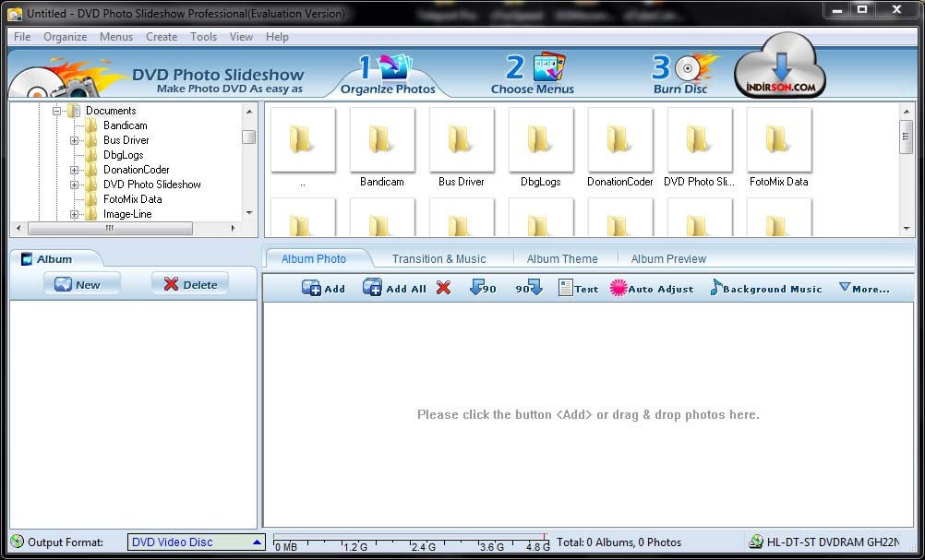Open the File menu
The width and height of the screenshot is (925, 560).
22,37
